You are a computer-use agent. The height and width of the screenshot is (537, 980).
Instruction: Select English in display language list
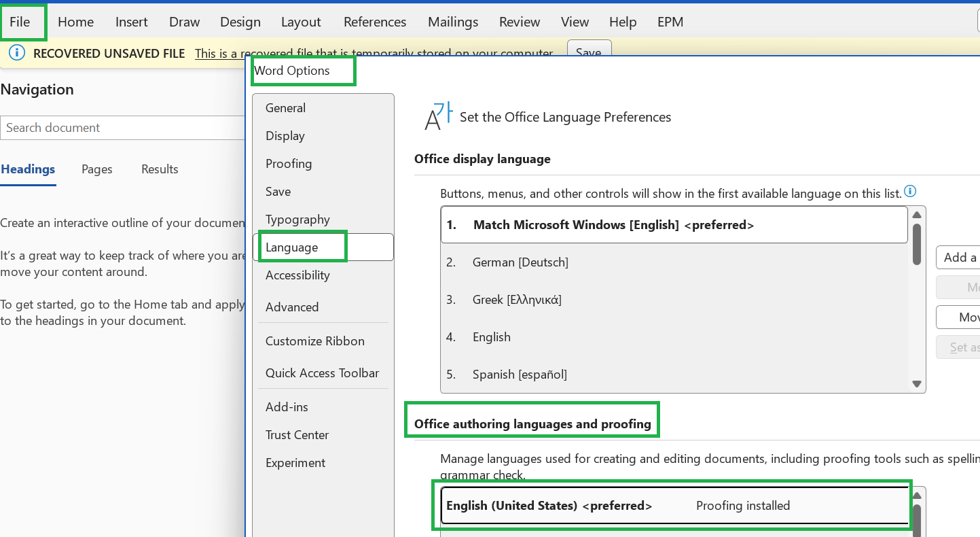(674, 337)
